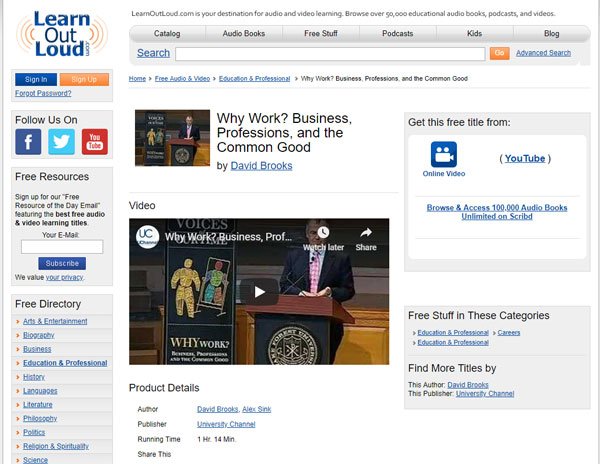Open David Brooks in Product Details
The height and width of the screenshot is (464, 600).
click(x=217, y=409)
